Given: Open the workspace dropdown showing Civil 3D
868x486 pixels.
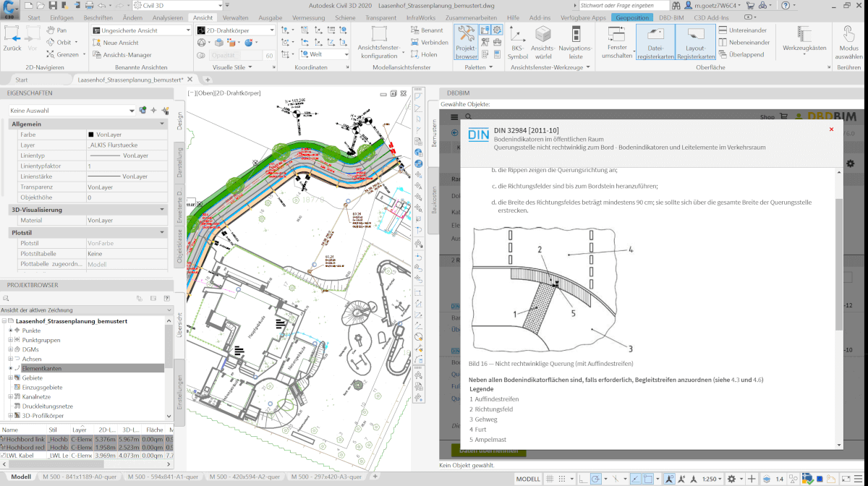Looking at the screenshot, I should point(176,6).
